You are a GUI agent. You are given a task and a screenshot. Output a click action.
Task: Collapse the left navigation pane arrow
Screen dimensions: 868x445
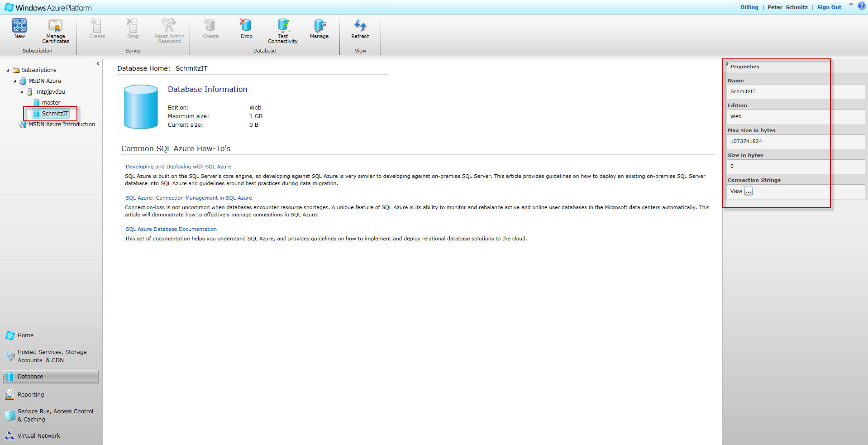(x=98, y=64)
